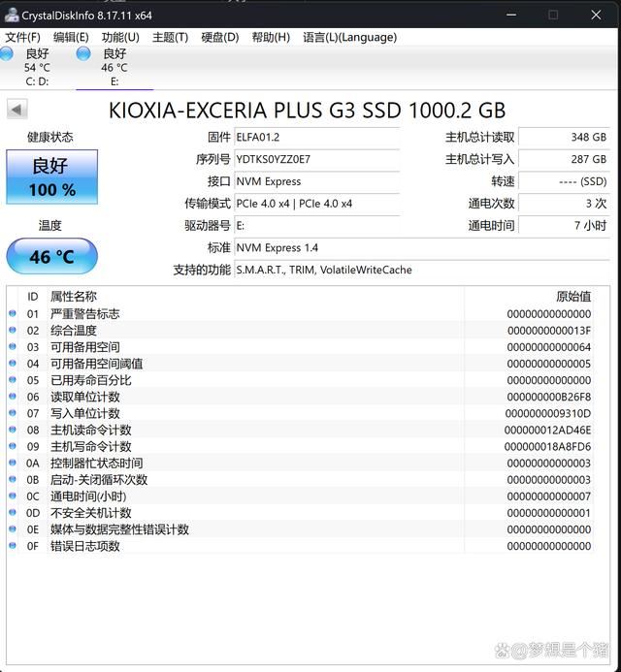Click status dot of attribute 0F 错误日志项数

[13, 546]
